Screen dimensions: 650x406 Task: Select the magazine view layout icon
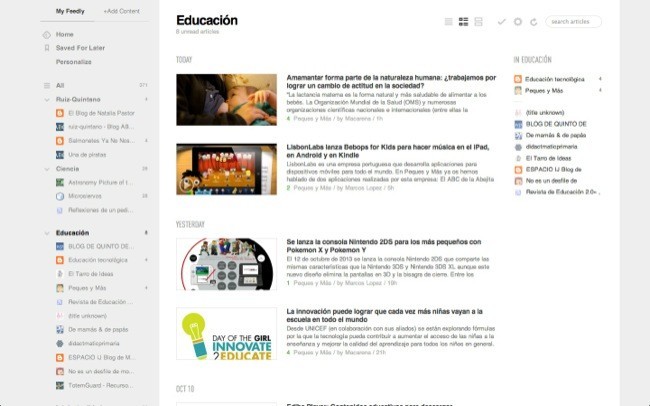463,21
